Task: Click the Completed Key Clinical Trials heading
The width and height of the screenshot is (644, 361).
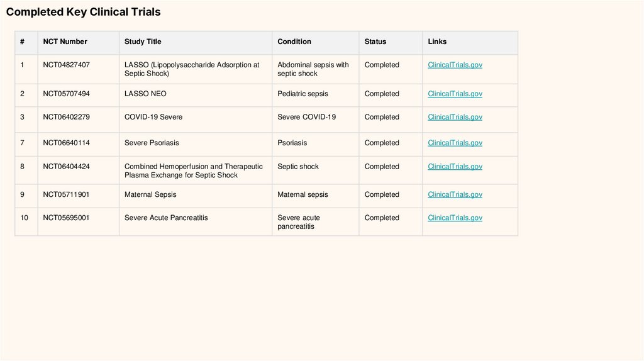Action: point(83,12)
